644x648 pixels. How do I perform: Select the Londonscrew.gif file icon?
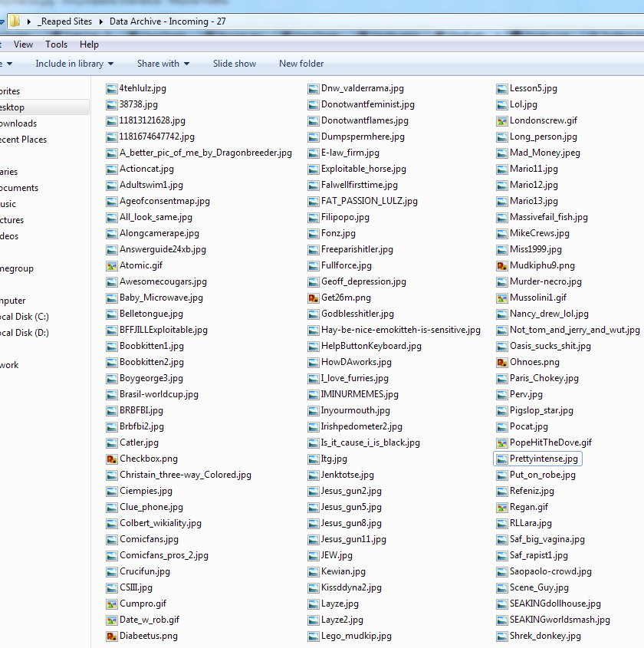tap(502, 120)
